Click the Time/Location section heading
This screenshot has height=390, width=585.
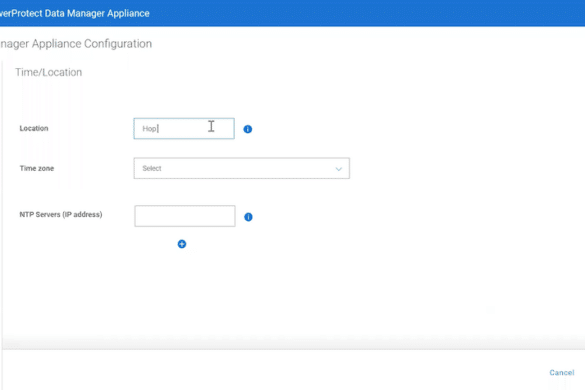[49, 72]
